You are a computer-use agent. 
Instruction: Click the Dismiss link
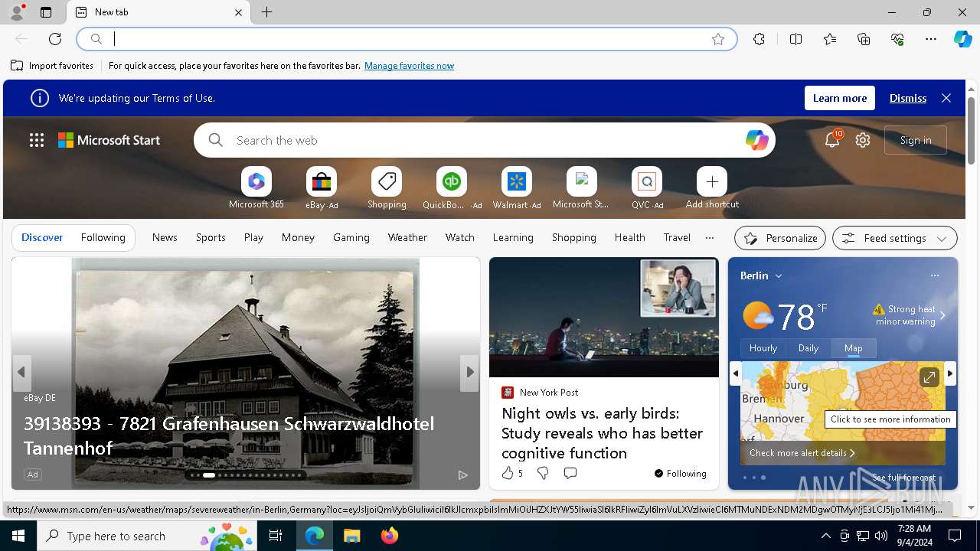pos(908,98)
